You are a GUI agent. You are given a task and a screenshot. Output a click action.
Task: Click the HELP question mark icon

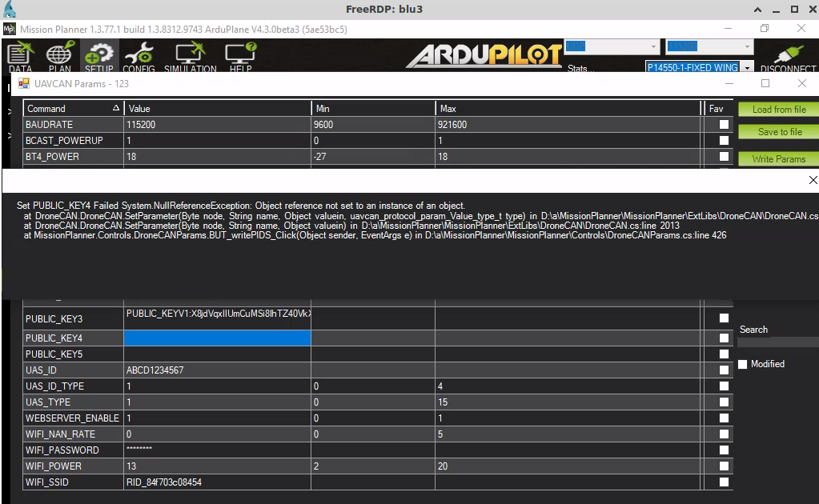[x=239, y=54]
